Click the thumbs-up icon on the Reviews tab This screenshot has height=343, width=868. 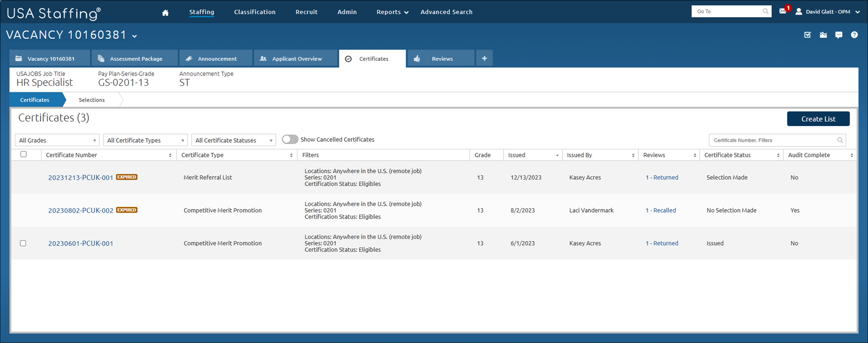[417, 58]
